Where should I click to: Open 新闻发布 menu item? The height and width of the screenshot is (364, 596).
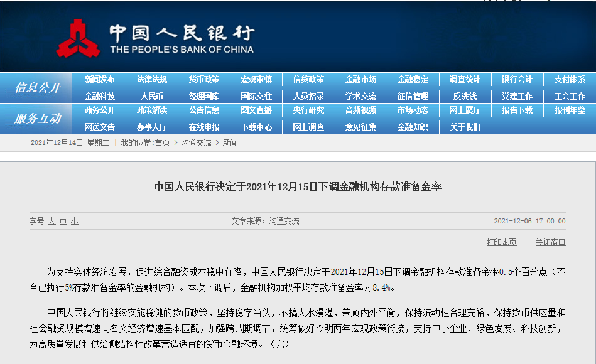(100, 80)
